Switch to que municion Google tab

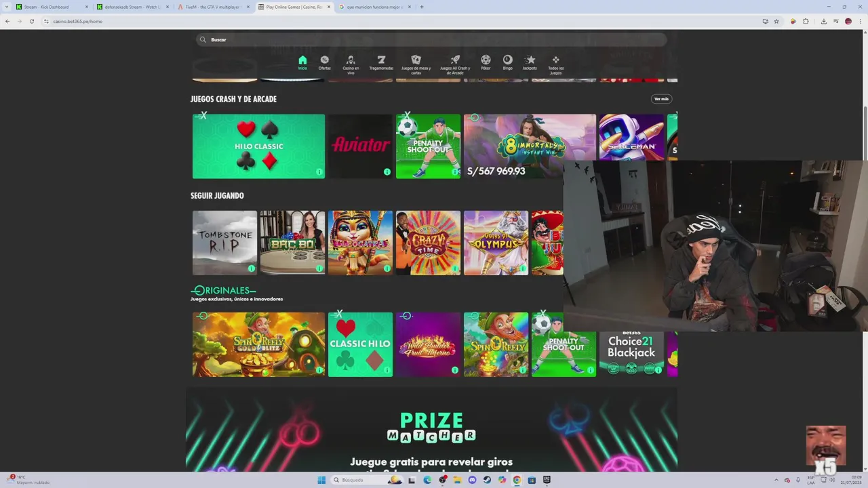[374, 7]
